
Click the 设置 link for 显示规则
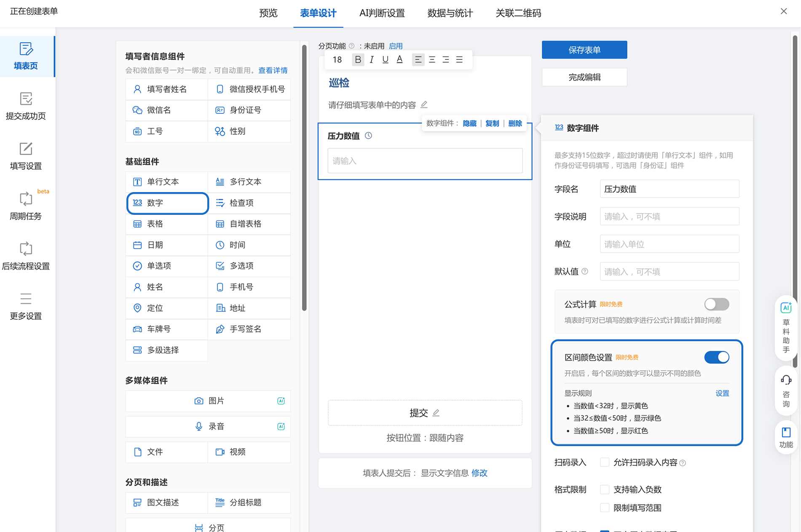(x=722, y=393)
